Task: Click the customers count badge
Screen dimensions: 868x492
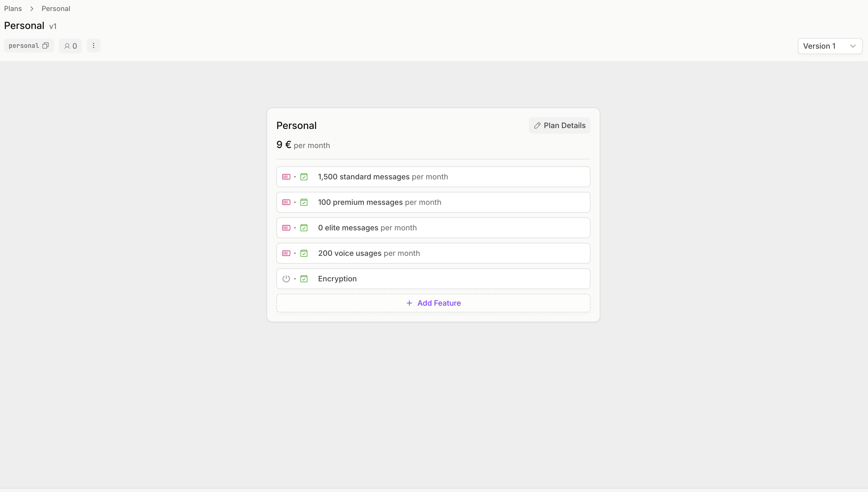Action: coord(70,46)
